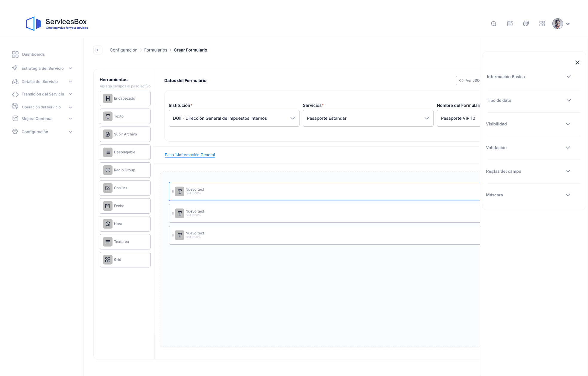Select the Grid layout tool
Viewport: 588px width, 376px height.
[x=125, y=260]
